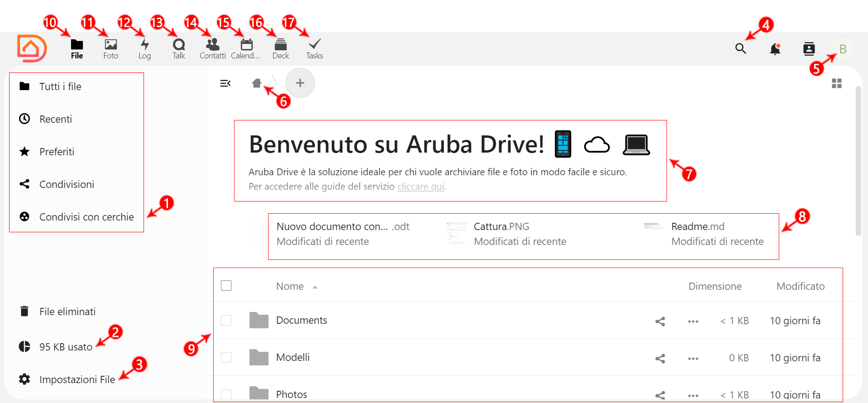The image size is (868, 403).
Task: Select all files checkbox
Action: click(226, 285)
